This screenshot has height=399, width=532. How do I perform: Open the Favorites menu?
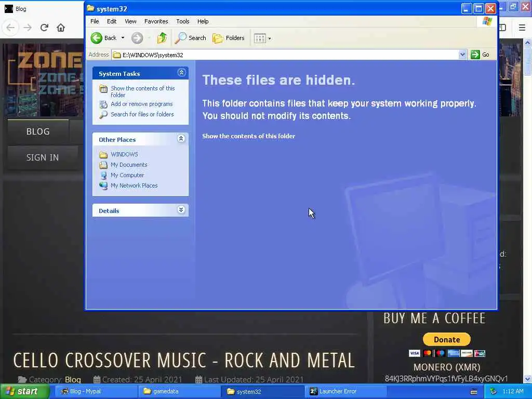tap(156, 21)
